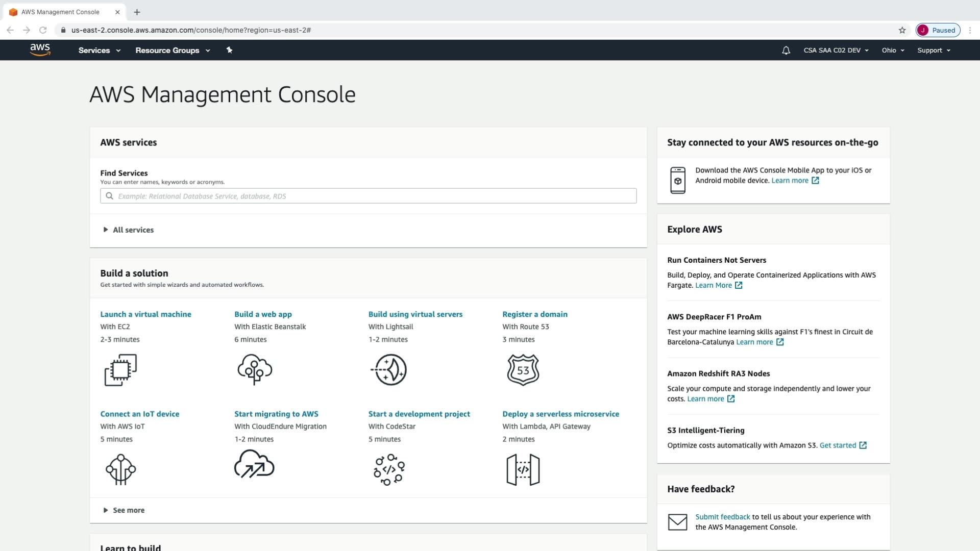Screen dimensions: 980x551
Task: Open the Services menu
Action: pyautogui.click(x=99, y=51)
